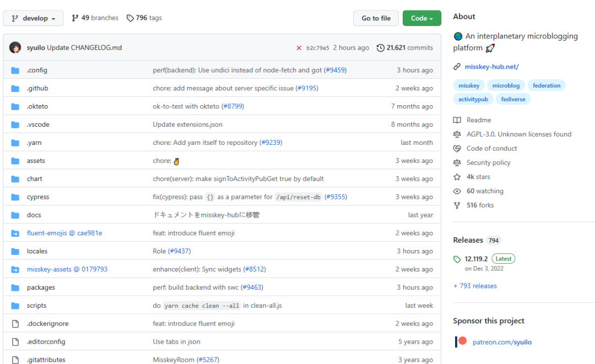Select the fediverse topic tag
Image resolution: width=595 pixels, height=364 pixels.
click(512, 99)
